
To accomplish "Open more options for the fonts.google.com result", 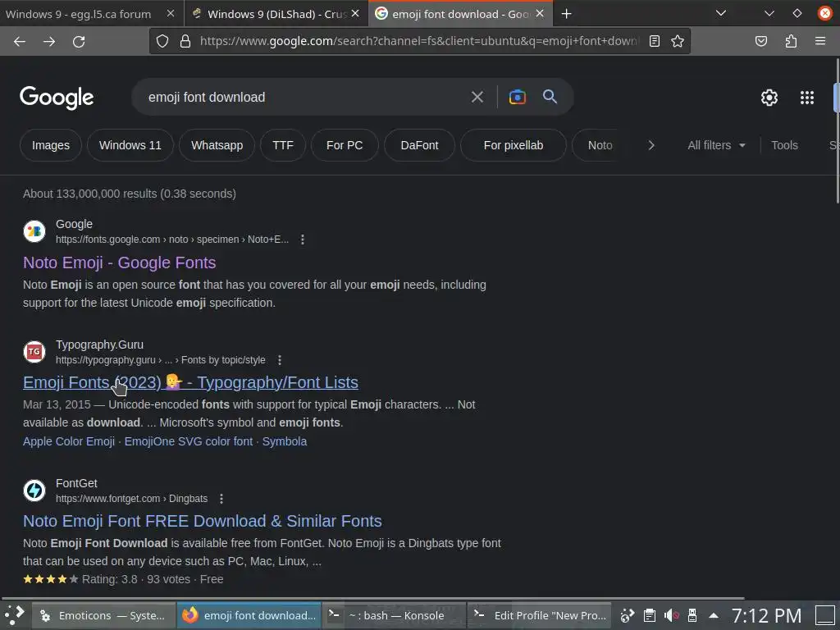I will [x=303, y=240].
